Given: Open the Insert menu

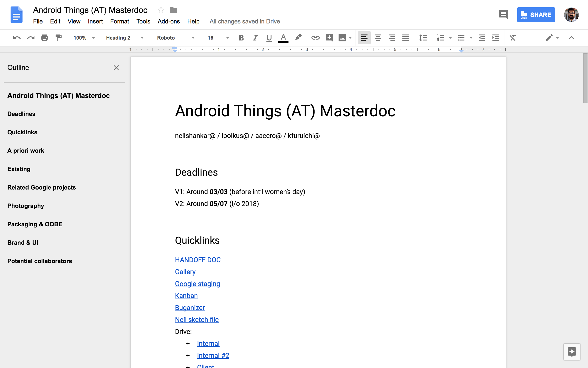Looking at the screenshot, I should point(95,21).
